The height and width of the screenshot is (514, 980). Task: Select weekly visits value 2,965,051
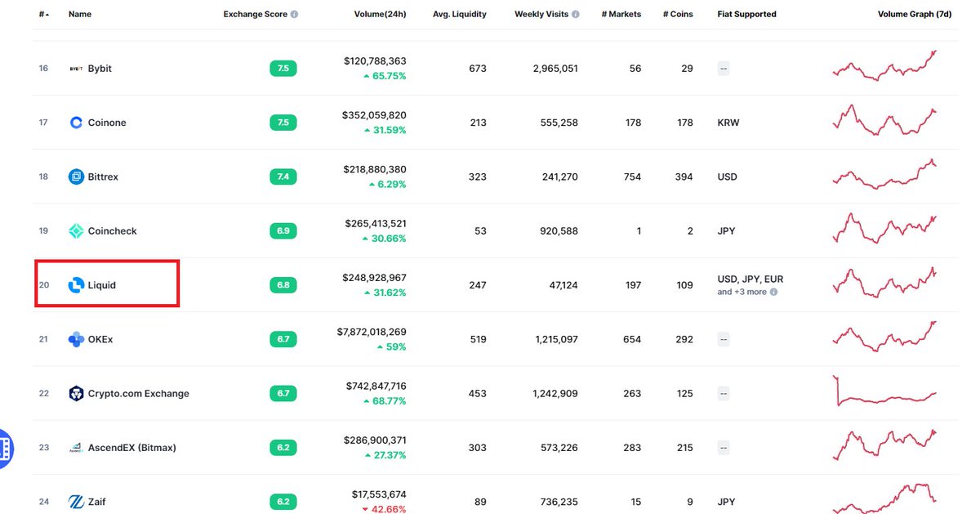[555, 69]
